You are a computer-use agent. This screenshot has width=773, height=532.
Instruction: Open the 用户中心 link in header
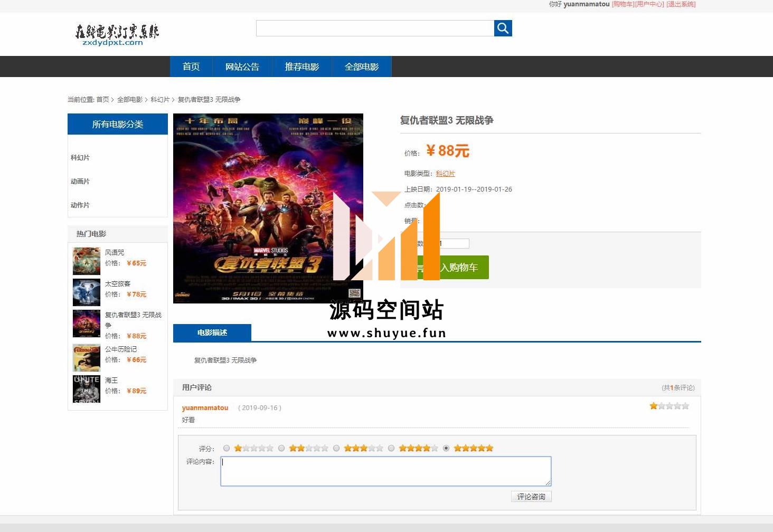pyautogui.click(x=649, y=4)
